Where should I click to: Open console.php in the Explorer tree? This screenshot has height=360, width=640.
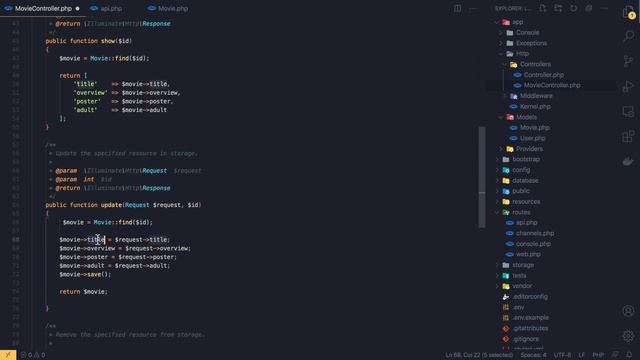pos(533,244)
